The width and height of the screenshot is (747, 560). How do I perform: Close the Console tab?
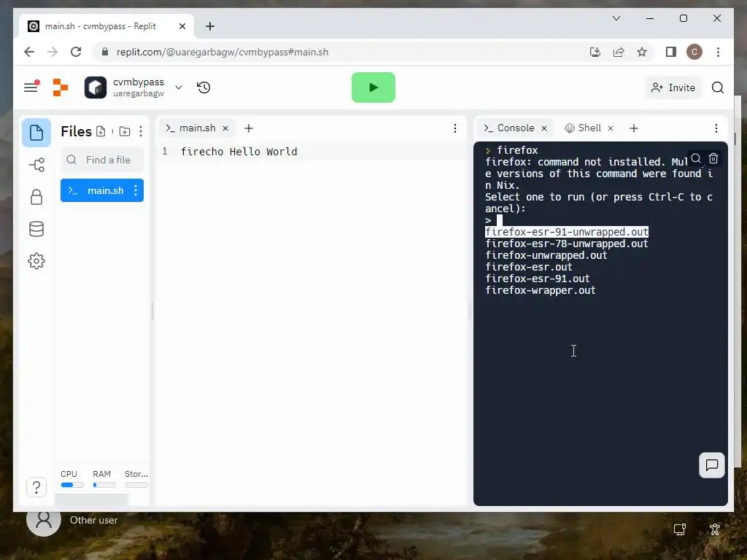click(544, 128)
